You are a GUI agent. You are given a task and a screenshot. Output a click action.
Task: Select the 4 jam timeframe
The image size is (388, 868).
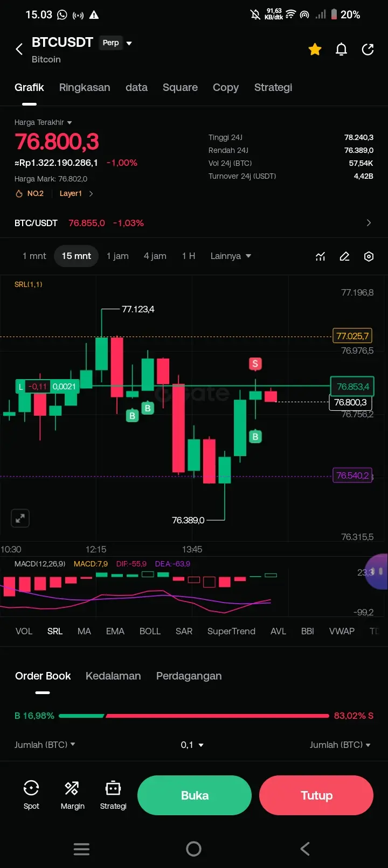[x=155, y=256]
